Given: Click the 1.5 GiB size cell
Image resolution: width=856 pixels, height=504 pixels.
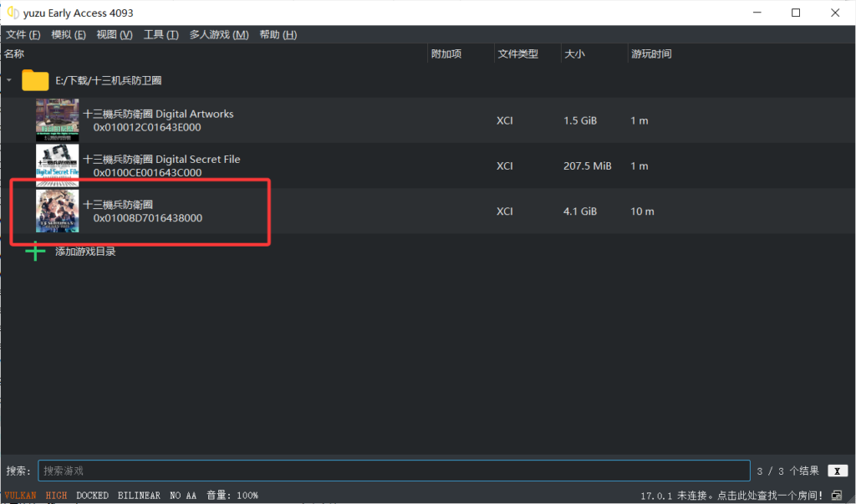Looking at the screenshot, I should pos(580,120).
